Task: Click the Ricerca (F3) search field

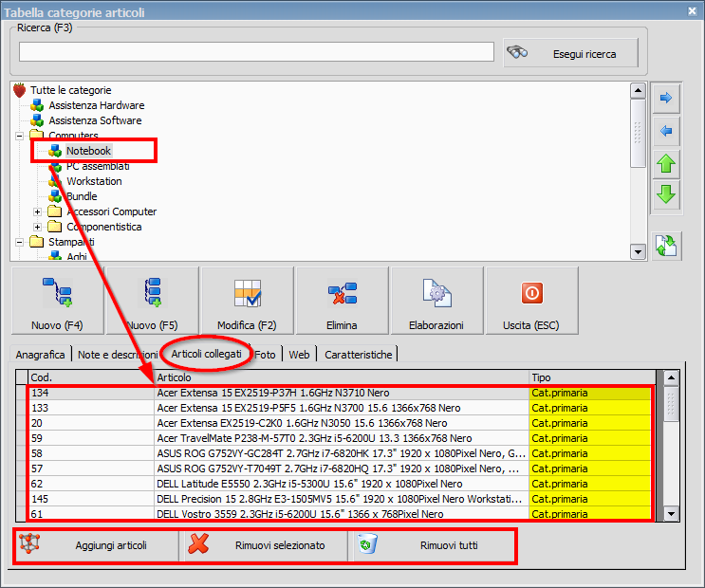Action: tap(256, 52)
